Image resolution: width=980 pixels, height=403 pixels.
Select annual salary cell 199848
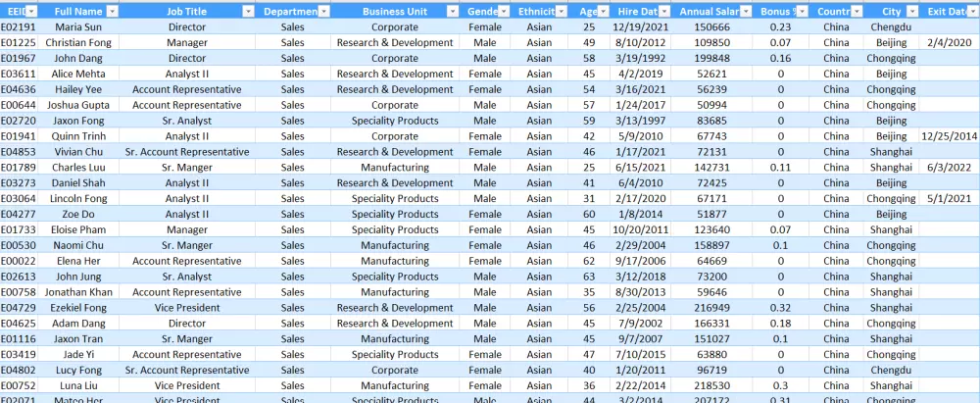pyautogui.click(x=711, y=58)
